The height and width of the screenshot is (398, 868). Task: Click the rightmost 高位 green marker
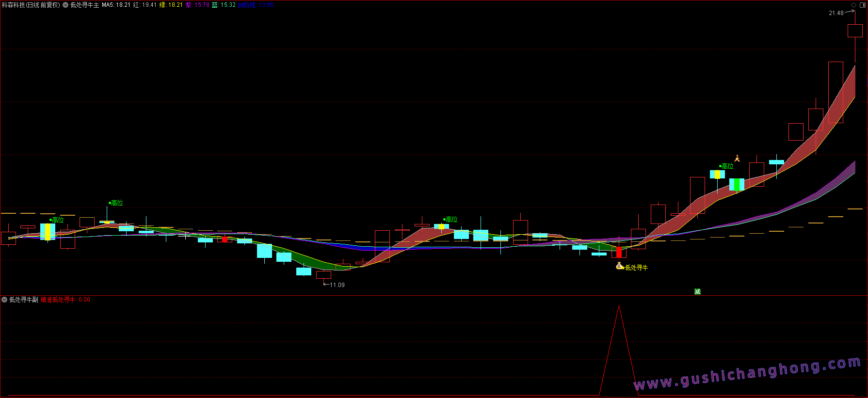pos(727,166)
